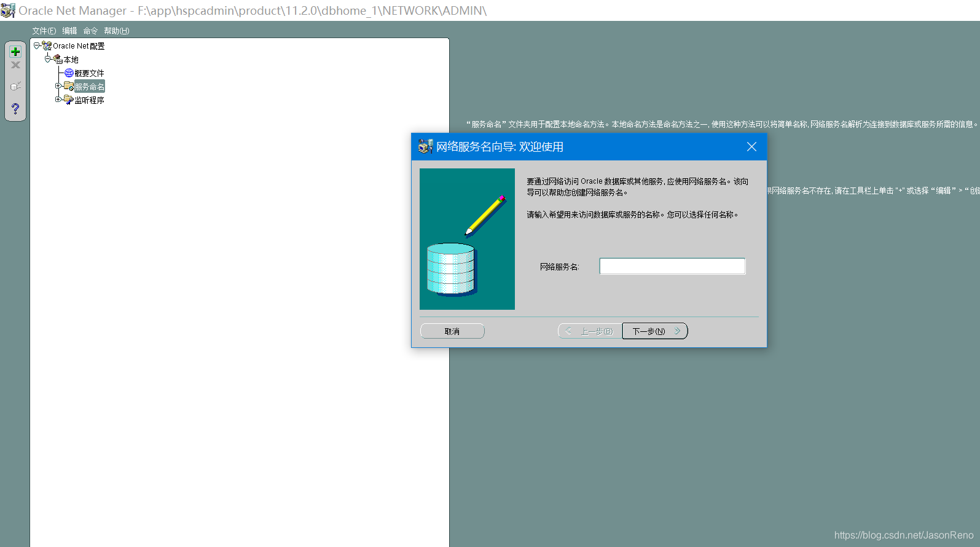Click the 上一步(B) back button
The image size is (980, 547).
pyautogui.click(x=590, y=331)
